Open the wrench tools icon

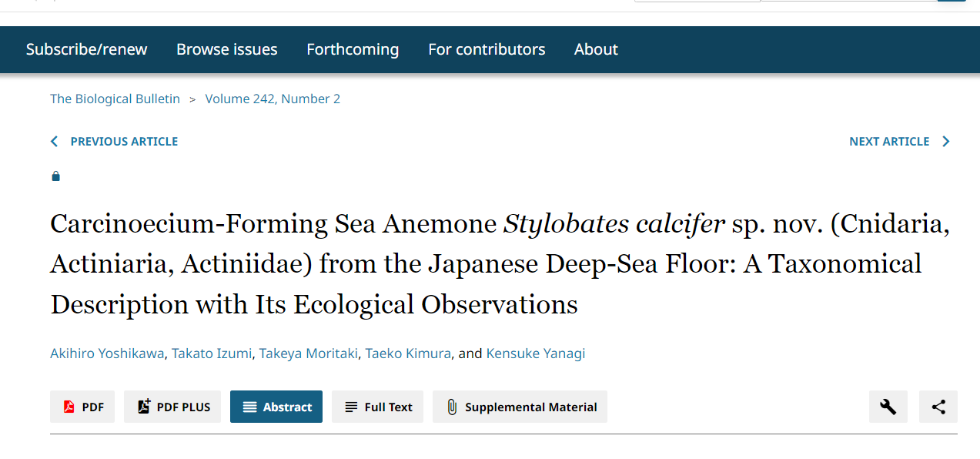click(888, 407)
